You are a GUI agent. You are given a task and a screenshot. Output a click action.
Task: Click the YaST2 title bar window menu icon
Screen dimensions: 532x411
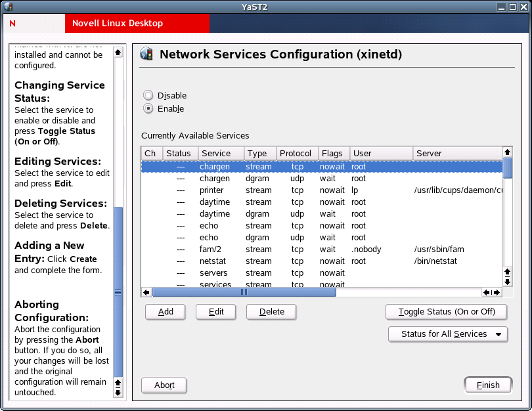[9, 7]
